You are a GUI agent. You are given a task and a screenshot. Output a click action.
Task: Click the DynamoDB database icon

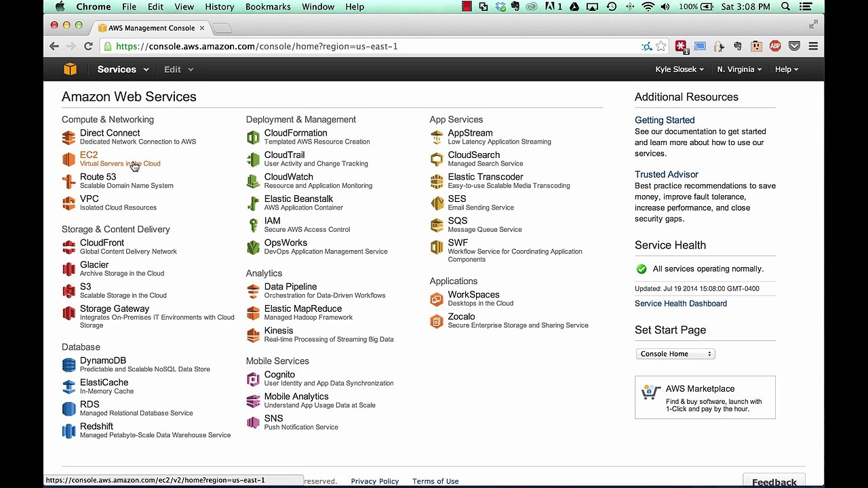[x=68, y=365]
